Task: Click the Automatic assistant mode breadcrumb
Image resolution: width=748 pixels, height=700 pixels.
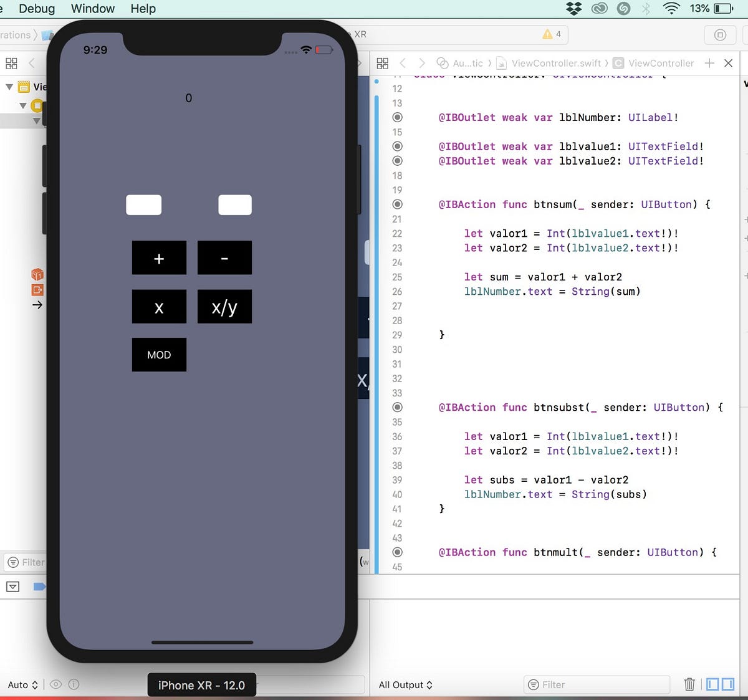Action: point(460,63)
